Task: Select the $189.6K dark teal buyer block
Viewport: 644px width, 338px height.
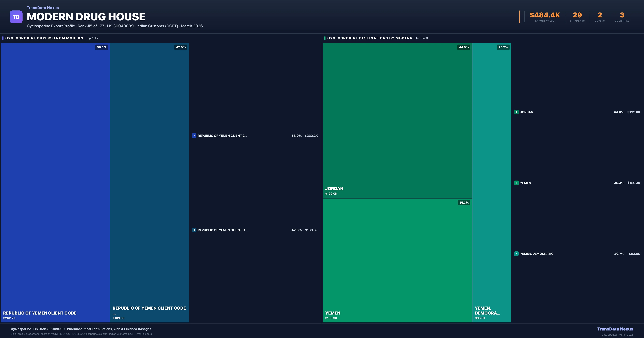Action: 149,183
